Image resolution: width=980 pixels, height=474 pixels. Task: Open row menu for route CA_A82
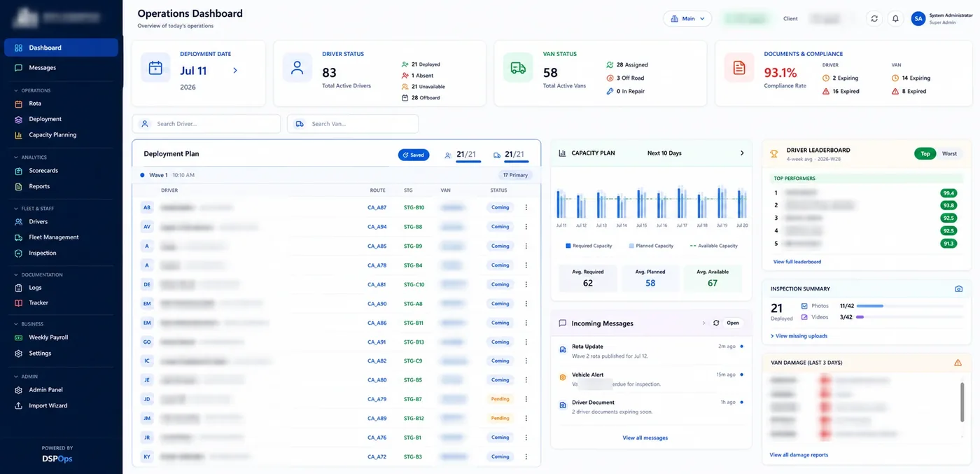526,361
